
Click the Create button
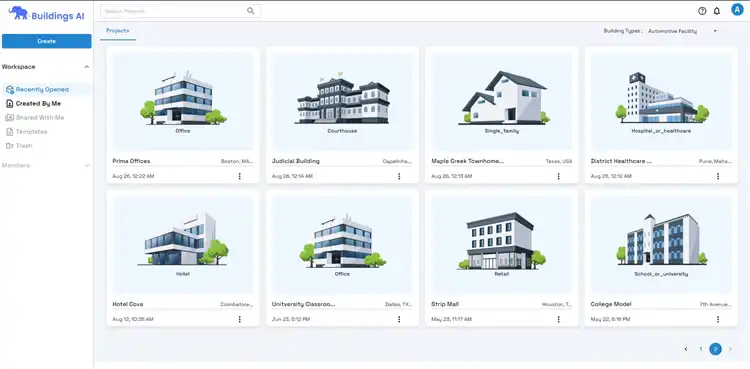click(47, 41)
